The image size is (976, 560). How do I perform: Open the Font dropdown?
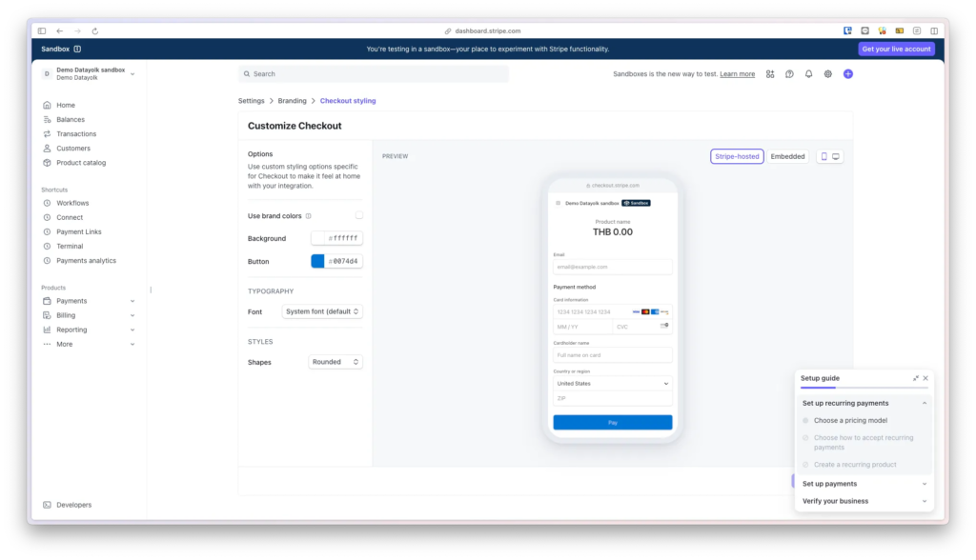coord(322,311)
